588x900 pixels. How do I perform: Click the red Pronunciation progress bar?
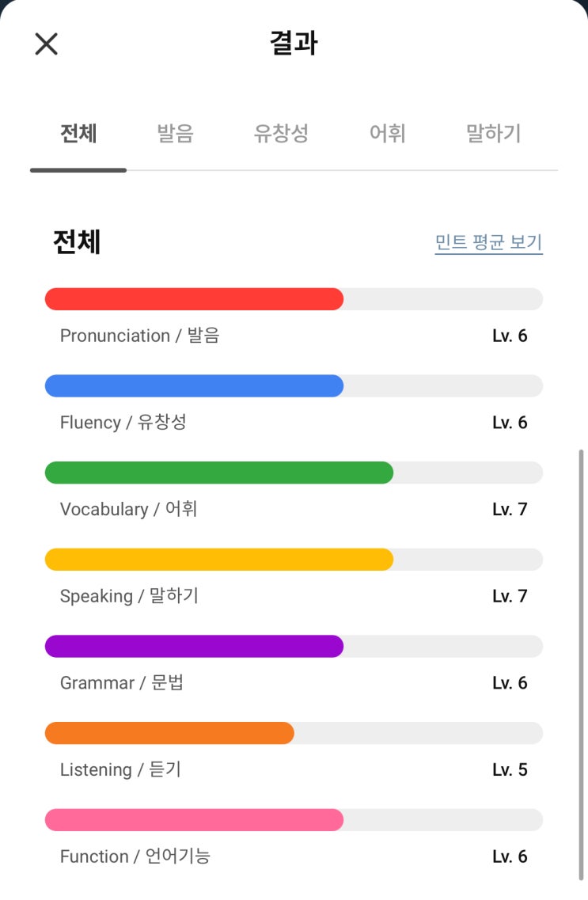(194, 299)
